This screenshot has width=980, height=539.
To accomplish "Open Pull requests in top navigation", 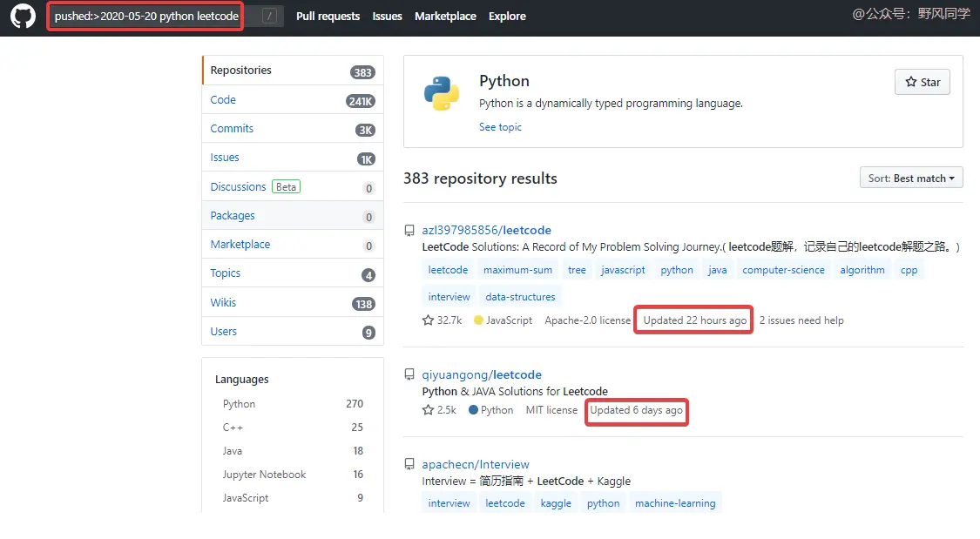I will (x=328, y=17).
